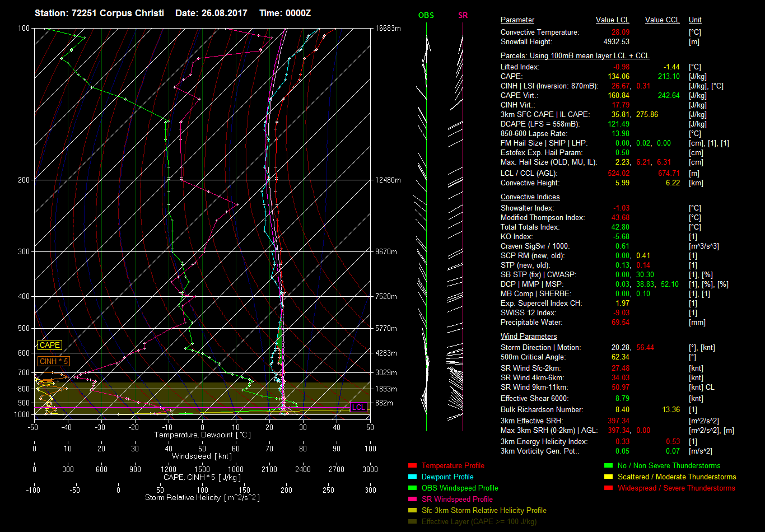Click the Station 72251 Corpus Christi title
The height and width of the screenshot is (532, 765).
[99, 13]
